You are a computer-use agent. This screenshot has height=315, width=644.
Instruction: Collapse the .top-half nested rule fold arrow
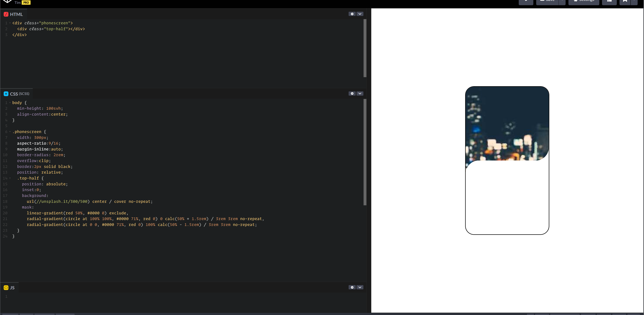[x=10, y=178]
